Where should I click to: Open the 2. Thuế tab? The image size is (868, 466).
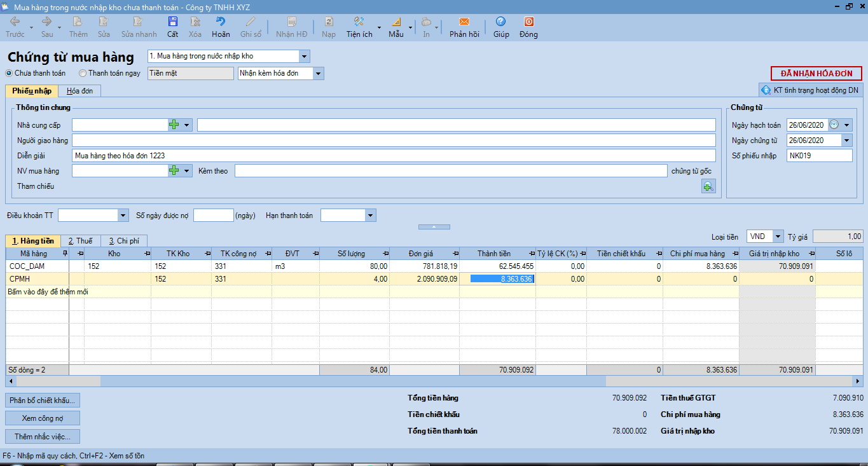[81, 241]
